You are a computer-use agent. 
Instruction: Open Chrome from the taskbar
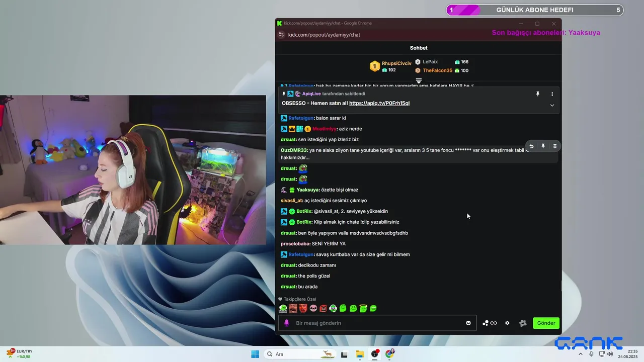390,354
